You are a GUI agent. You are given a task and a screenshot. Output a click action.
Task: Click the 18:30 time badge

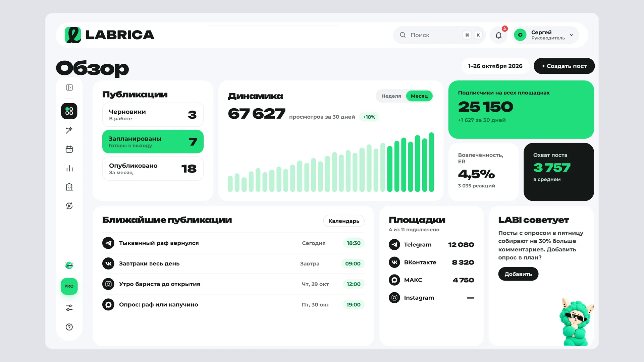pyautogui.click(x=354, y=243)
